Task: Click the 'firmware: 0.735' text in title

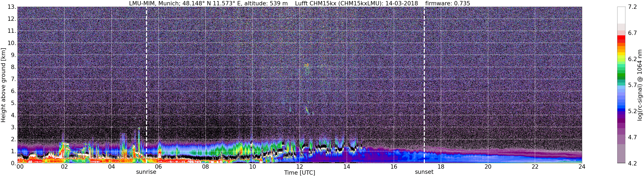Action: point(448,3)
